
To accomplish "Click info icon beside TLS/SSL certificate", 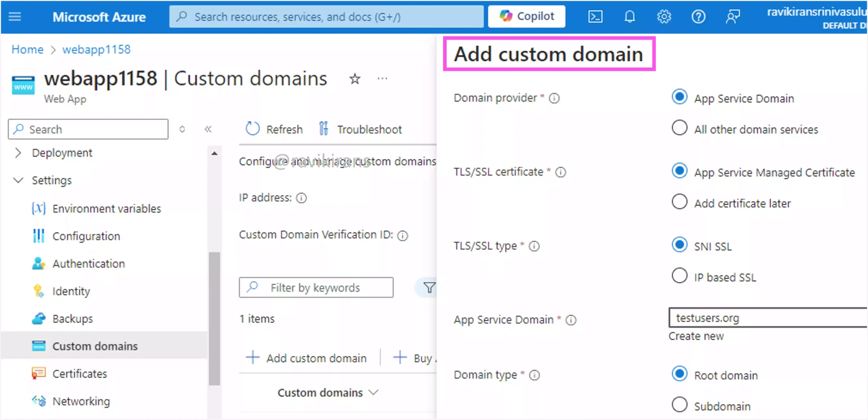I will pyautogui.click(x=560, y=172).
